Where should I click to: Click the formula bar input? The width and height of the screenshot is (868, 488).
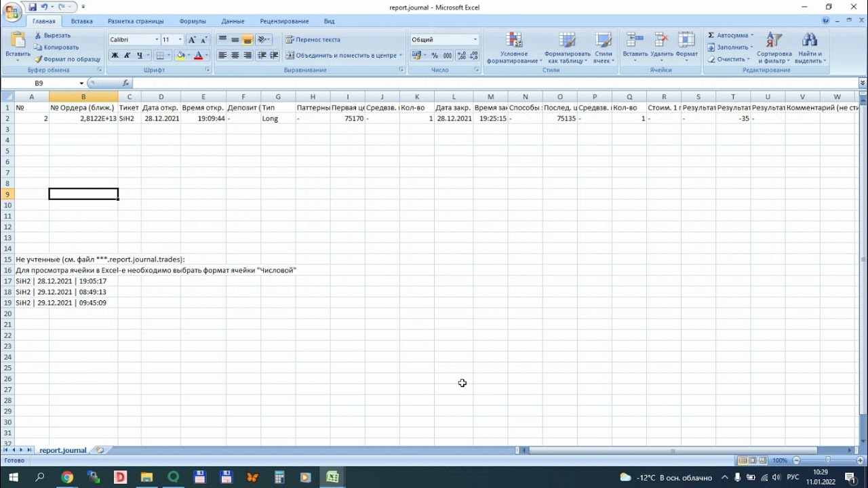coord(495,83)
